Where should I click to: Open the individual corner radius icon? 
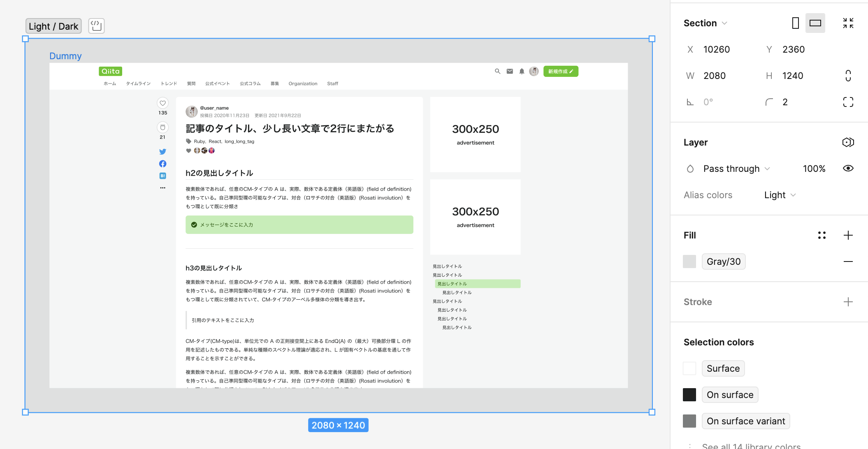848,102
